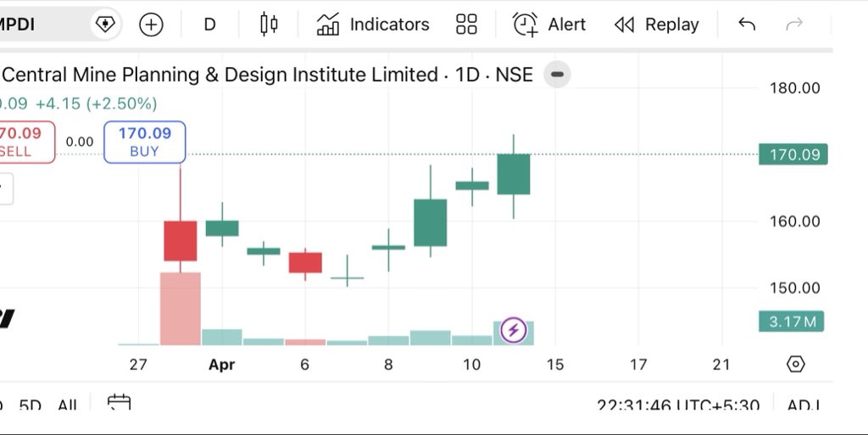Screen dimensions: 868x435
Task: Click the +4.15 (+2.50%) change value
Action: (97, 103)
